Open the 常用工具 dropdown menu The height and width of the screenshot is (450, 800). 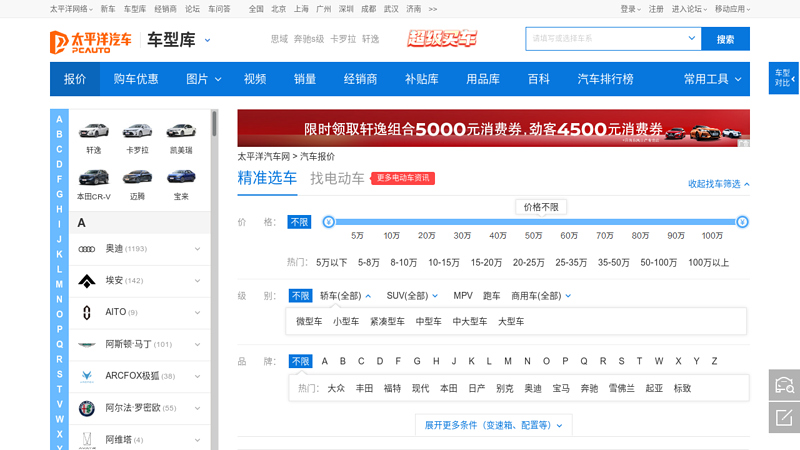tap(712, 79)
